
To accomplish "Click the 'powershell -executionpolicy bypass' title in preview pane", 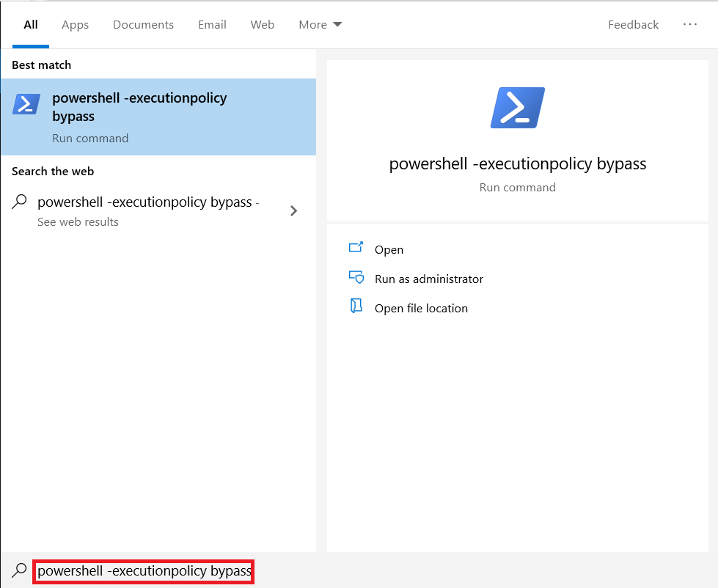I will (x=518, y=163).
